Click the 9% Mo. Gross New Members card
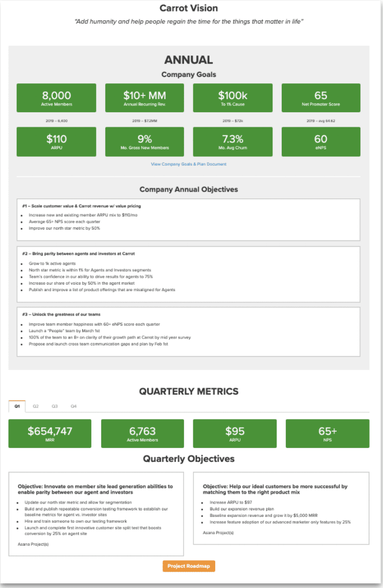 point(145,142)
